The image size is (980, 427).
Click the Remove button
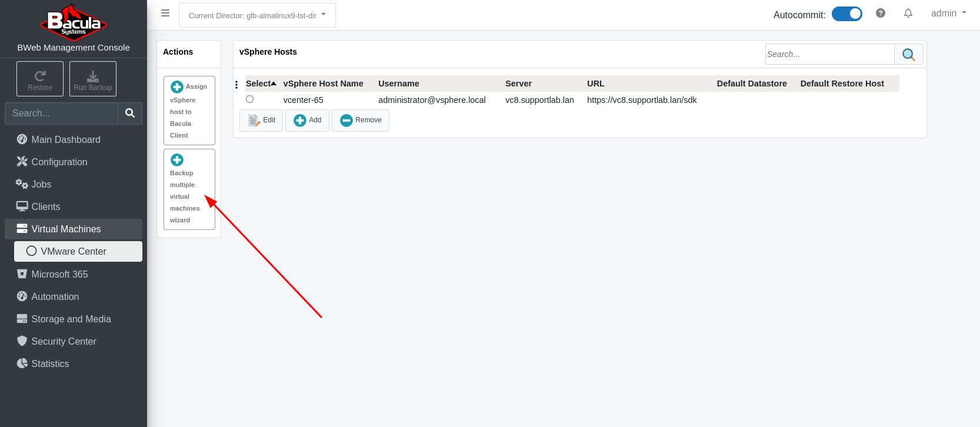361,120
